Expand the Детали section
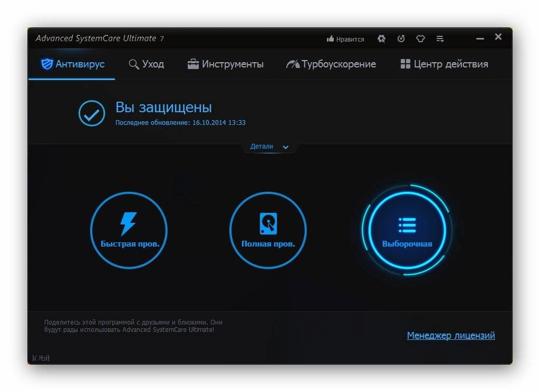 (x=269, y=146)
